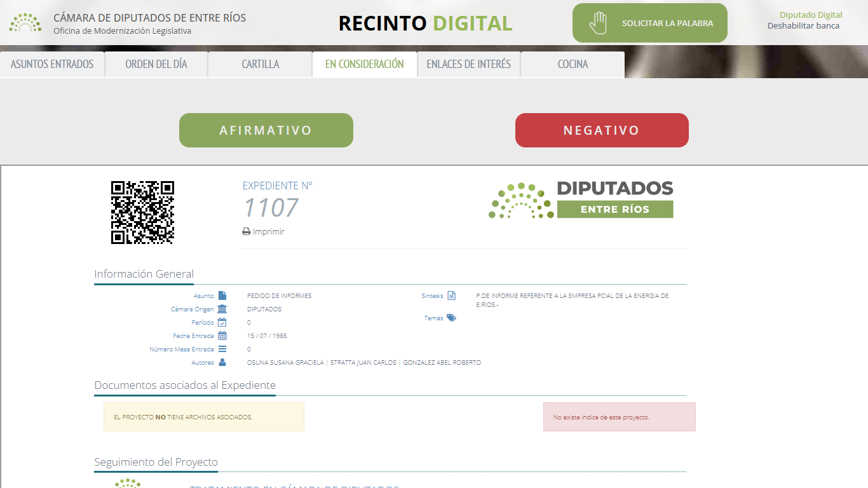Vote Afirmativo on the expediente
Image resolution: width=868 pixels, height=488 pixels.
tap(266, 130)
